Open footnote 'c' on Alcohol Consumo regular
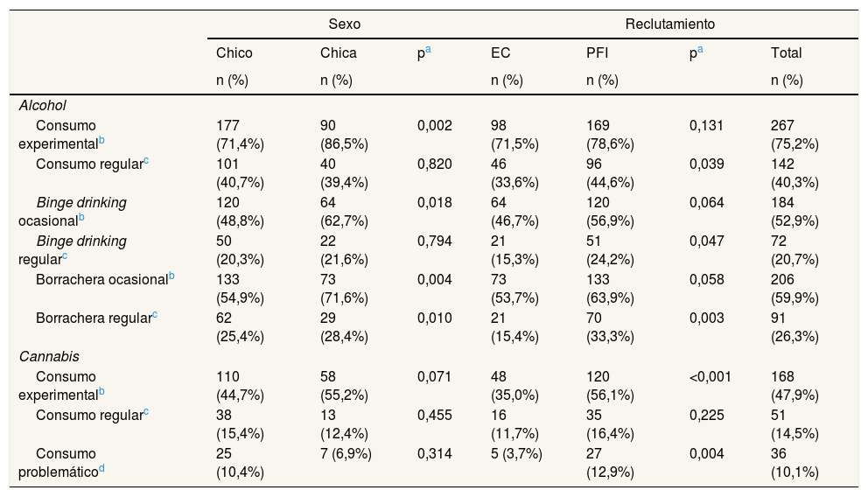868x497 pixels. (145, 162)
